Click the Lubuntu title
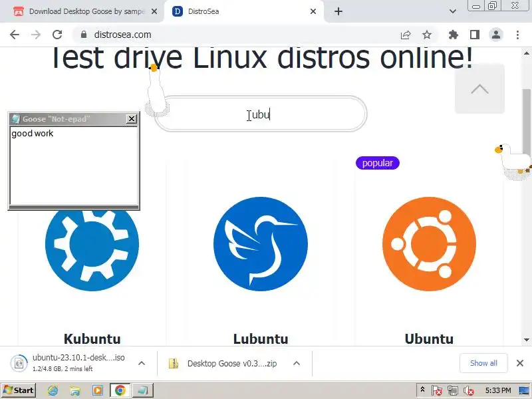 point(261,339)
